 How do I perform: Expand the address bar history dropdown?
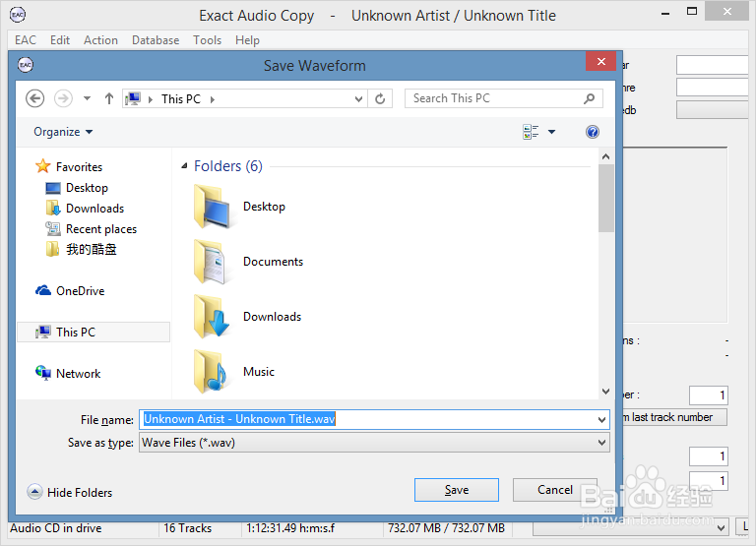click(x=358, y=98)
